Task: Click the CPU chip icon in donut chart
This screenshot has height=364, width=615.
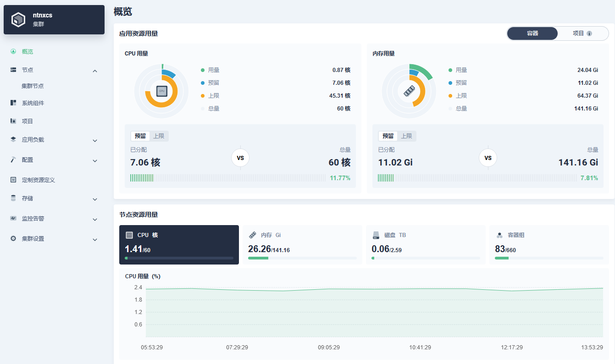Action: [161, 91]
